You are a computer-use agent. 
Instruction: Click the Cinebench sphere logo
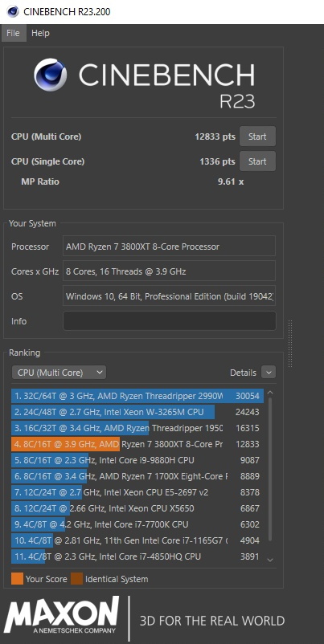(x=50, y=75)
